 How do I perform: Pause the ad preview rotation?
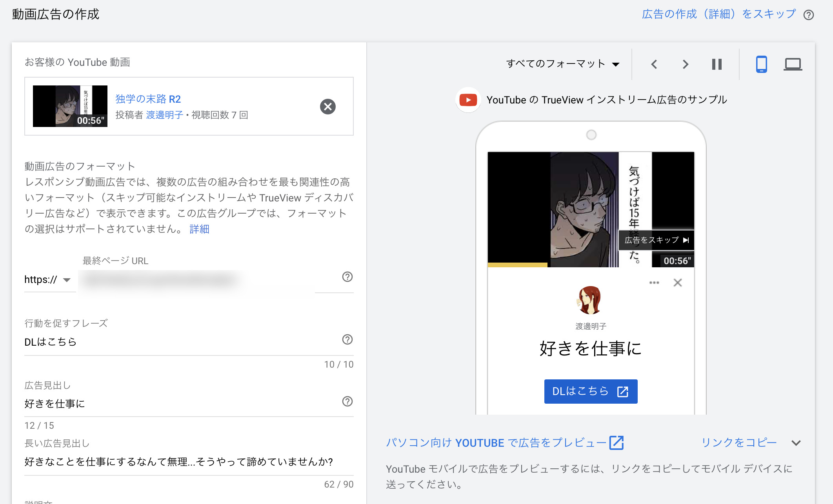coord(717,64)
